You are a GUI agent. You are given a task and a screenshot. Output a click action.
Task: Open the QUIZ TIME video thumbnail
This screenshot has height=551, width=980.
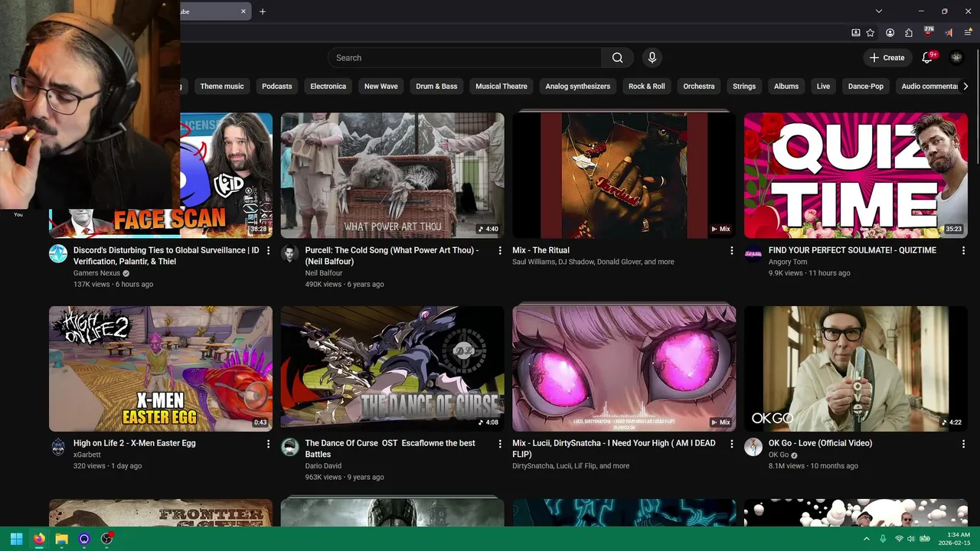(x=856, y=175)
